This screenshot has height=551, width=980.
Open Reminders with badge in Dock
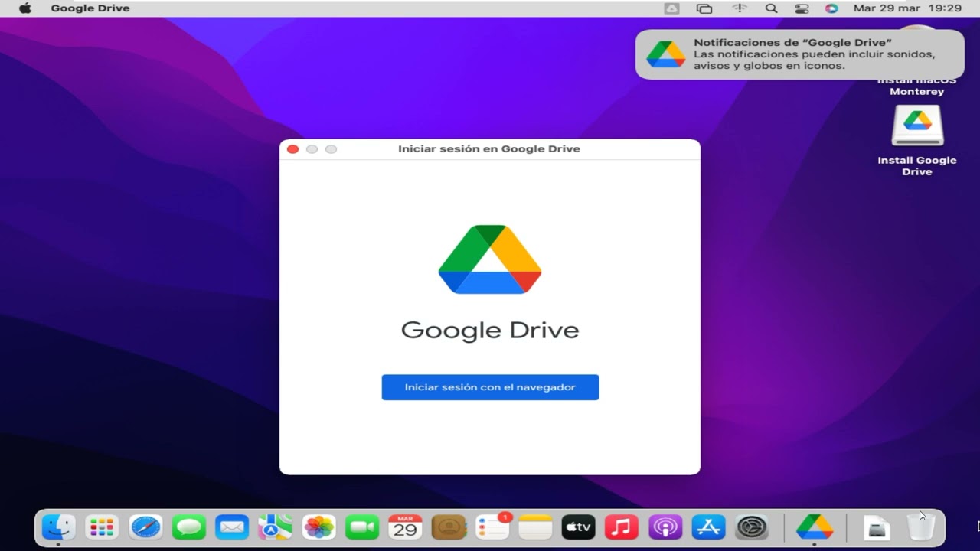[x=492, y=527]
